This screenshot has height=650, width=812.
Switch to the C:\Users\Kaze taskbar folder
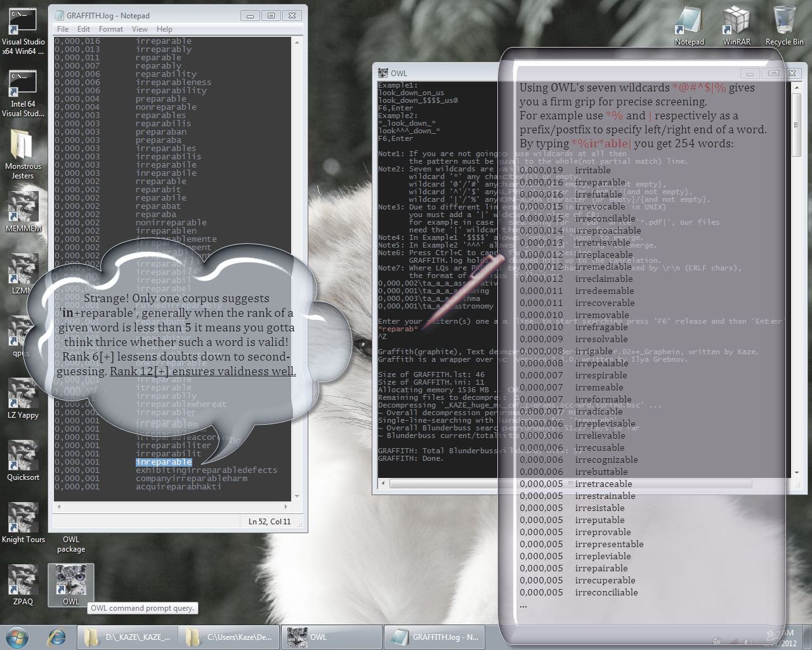click(x=229, y=637)
